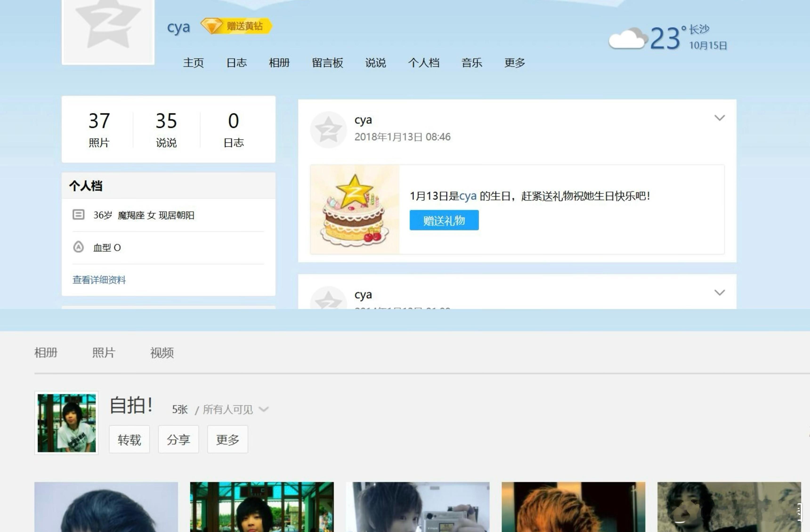Viewport: 810px width, 532px height.
Task: Click the yellow diamond gift icon
Action: (x=212, y=26)
